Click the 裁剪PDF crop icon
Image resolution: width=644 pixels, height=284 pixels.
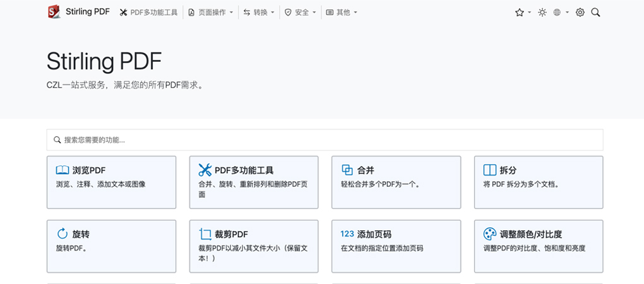(205, 234)
